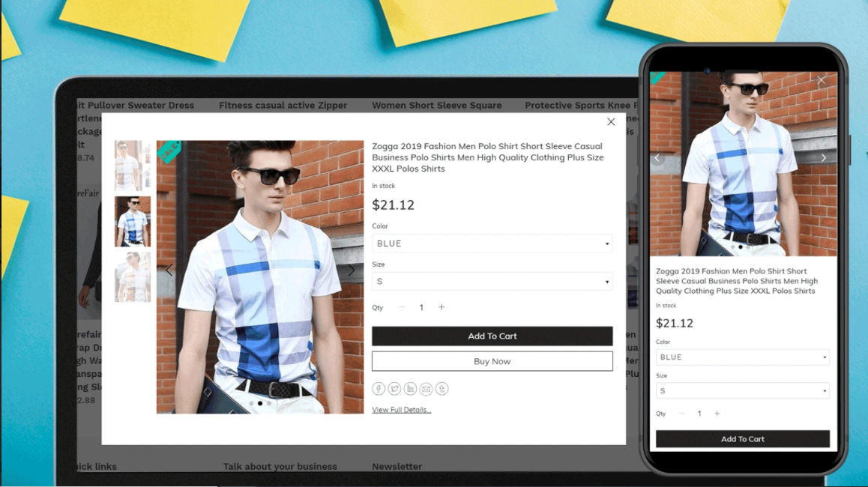Go to next image on phone gallery
Screen dimensions: 868x487
824,158
